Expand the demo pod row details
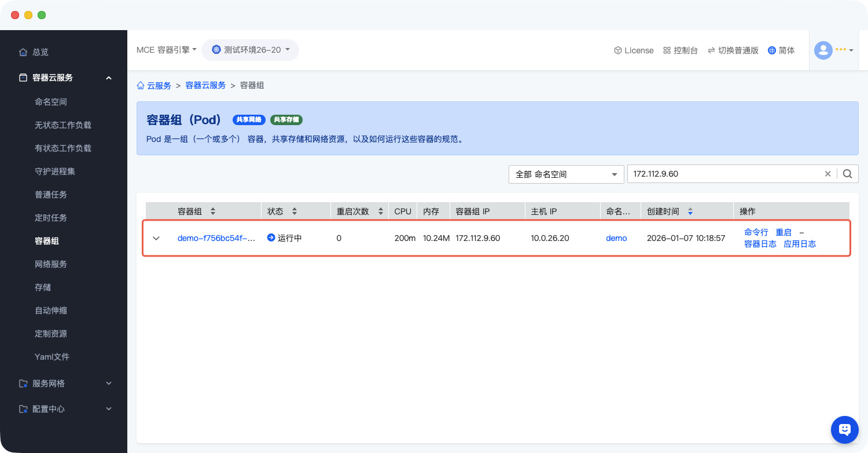Image resolution: width=868 pixels, height=453 pixels. 156,238
